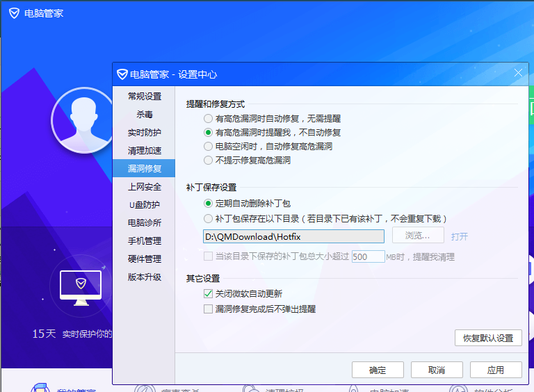Toggle patch size reminder checkbox 当该目录下保存

[x=208, y=256]
